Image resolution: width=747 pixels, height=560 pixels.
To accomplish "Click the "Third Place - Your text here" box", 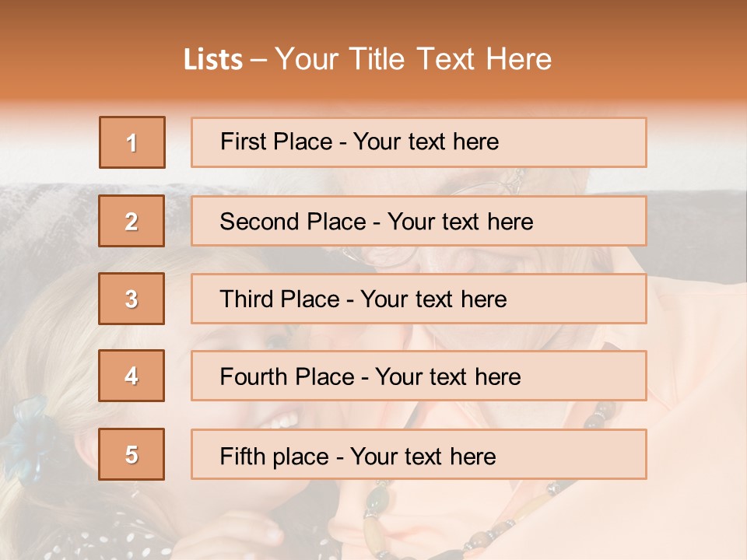I will coord(419,299).
